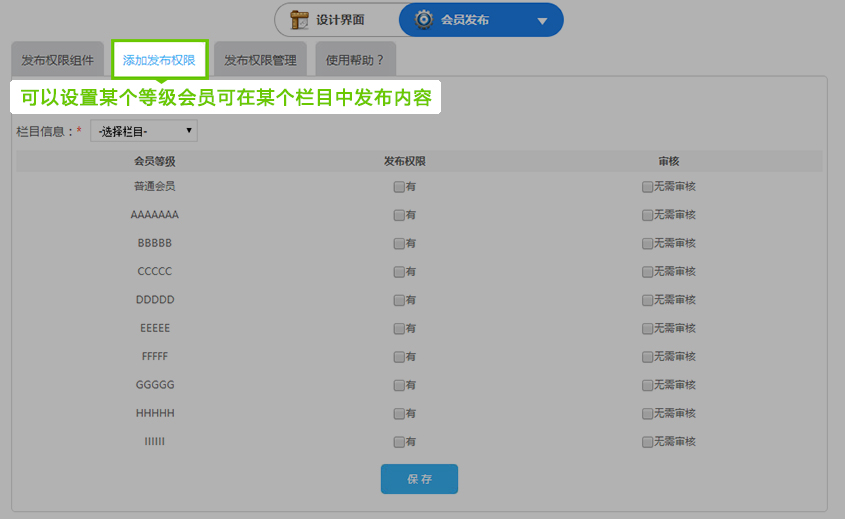Open the 使用帮助 help tab
Screen dimensions: 845x519
tap(355, 60)
